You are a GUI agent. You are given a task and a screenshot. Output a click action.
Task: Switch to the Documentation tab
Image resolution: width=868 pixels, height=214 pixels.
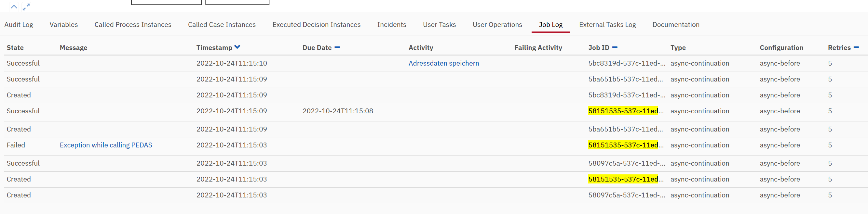pyautogui.click(x=676, y=25)
